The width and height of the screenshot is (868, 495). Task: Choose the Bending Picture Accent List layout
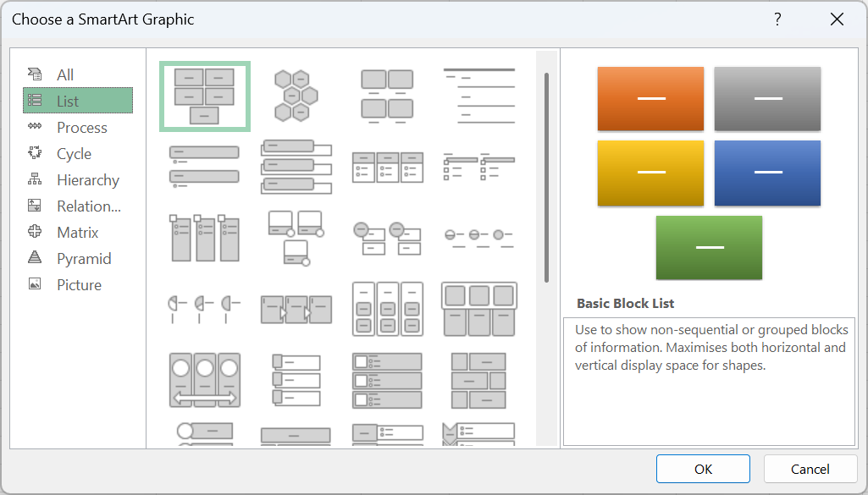coord(296,238)
